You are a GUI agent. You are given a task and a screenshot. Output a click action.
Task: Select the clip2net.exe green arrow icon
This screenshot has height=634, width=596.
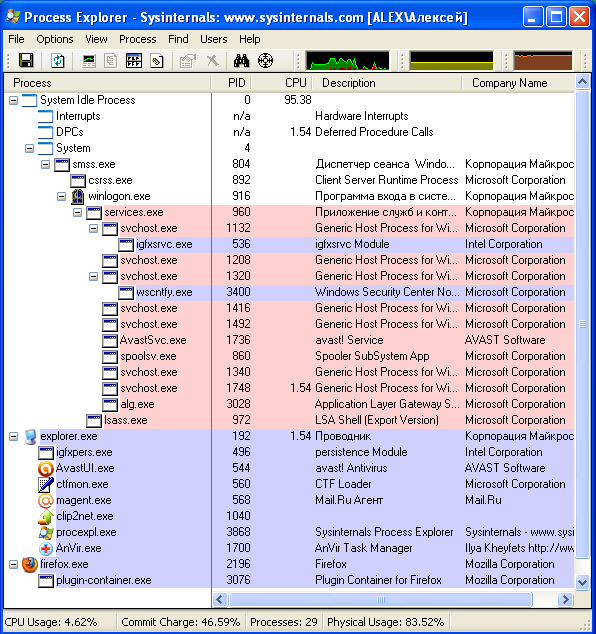(46, 517)
